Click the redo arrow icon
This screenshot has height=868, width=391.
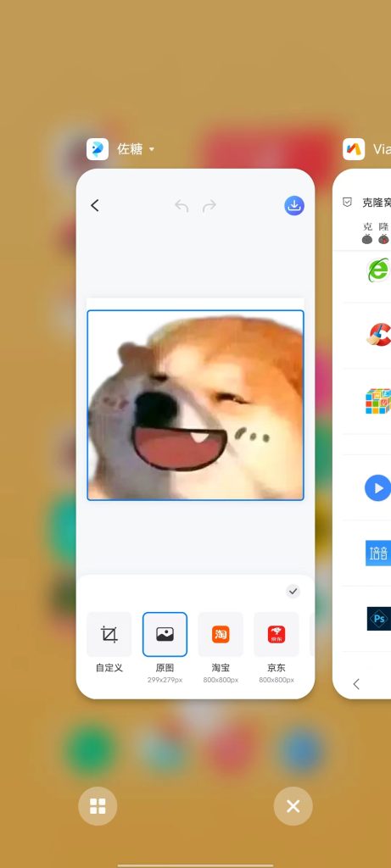[x=209, y=206]
